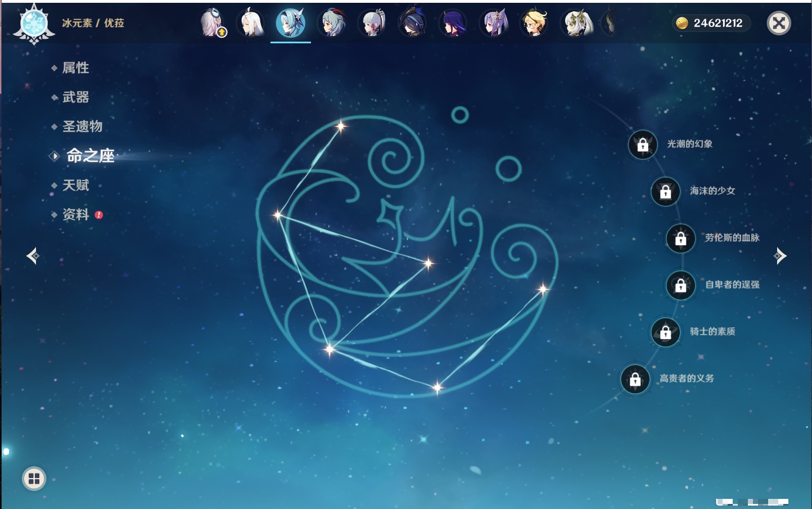Choose the Nahida portrait with leaf hairpin

pyautogui.click(x=575, y=23)
